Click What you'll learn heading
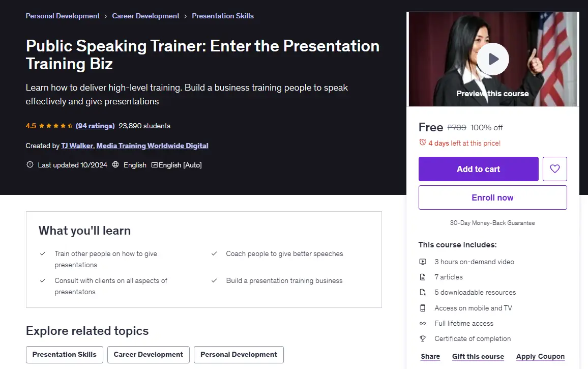 click(85, 231)
